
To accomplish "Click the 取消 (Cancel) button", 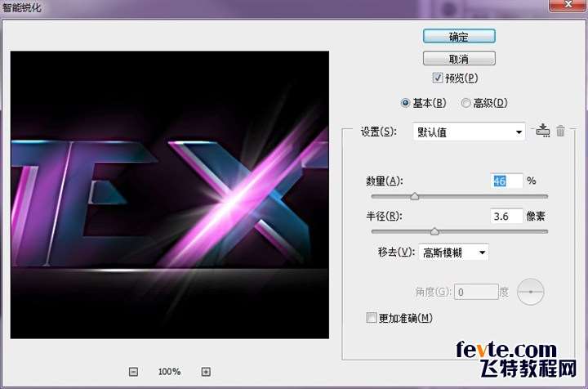I will 459,59.
